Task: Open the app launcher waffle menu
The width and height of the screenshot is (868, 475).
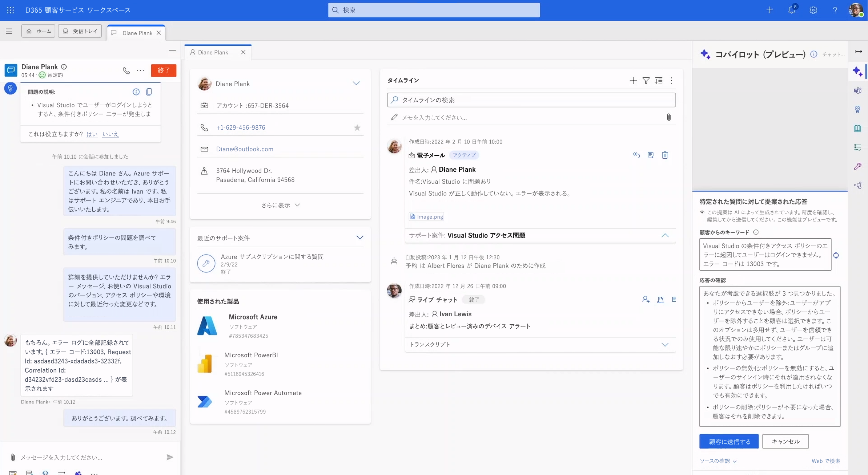Action: point(11,10)
